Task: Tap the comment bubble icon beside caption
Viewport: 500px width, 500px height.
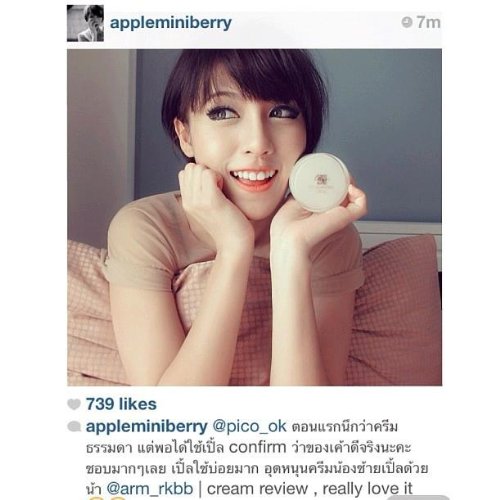Action: (x=74, y=427)
